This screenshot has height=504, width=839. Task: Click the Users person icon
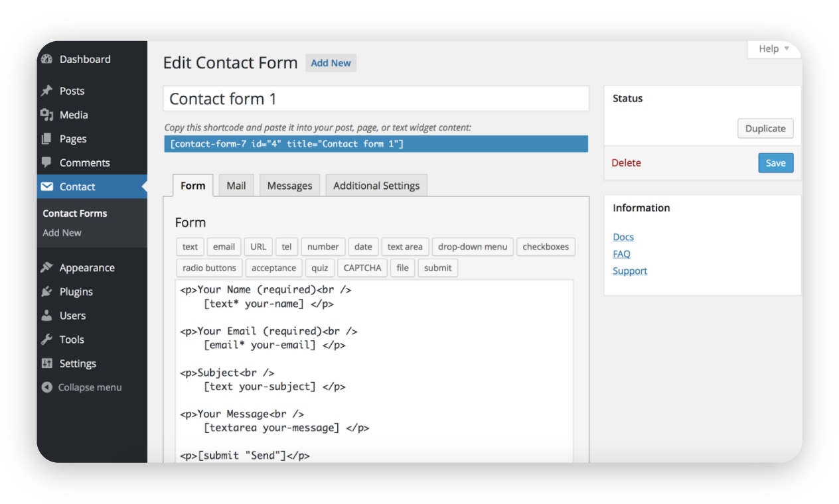click(x=46, y=316)
